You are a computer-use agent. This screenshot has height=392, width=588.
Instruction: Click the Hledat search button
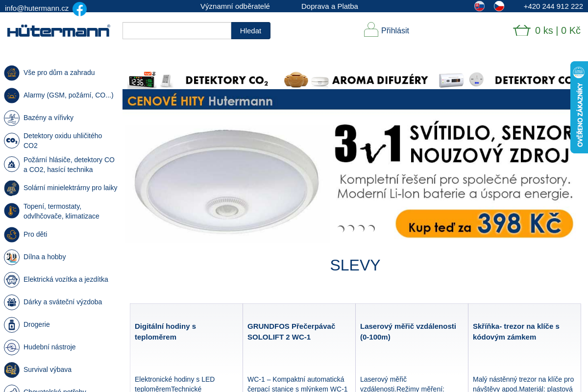251,30
